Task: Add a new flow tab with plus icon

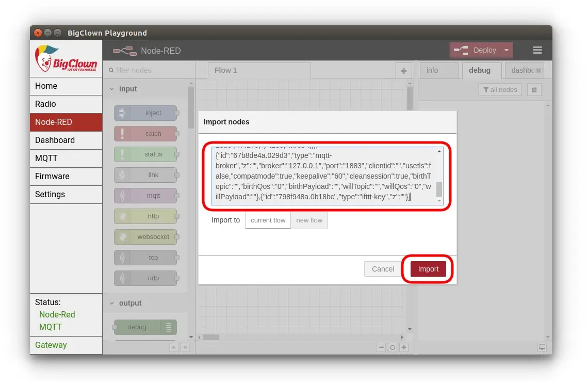Action: (403, 71)
